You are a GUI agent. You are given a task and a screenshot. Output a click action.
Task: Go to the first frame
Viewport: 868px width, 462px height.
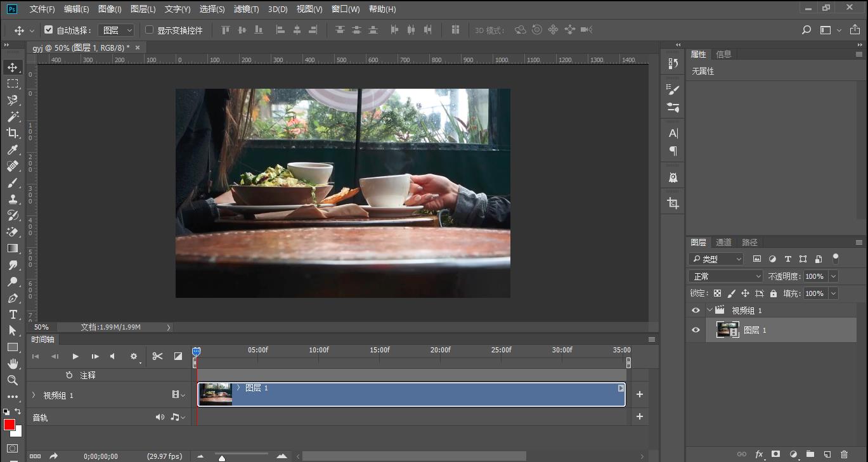36,356
